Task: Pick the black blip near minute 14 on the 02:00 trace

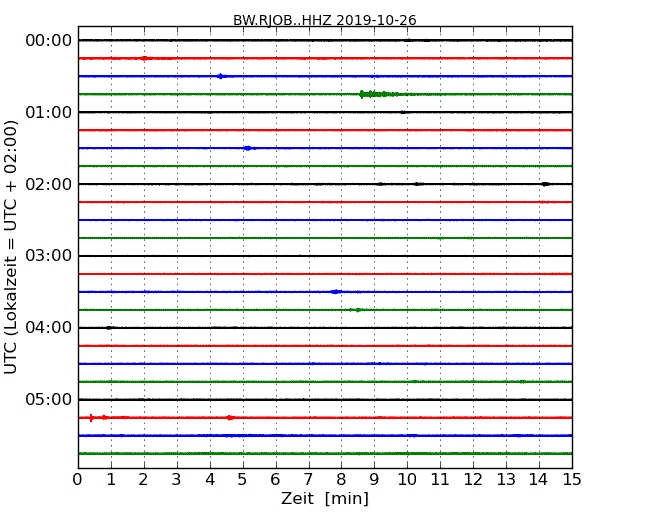Action: coord(546,184)
